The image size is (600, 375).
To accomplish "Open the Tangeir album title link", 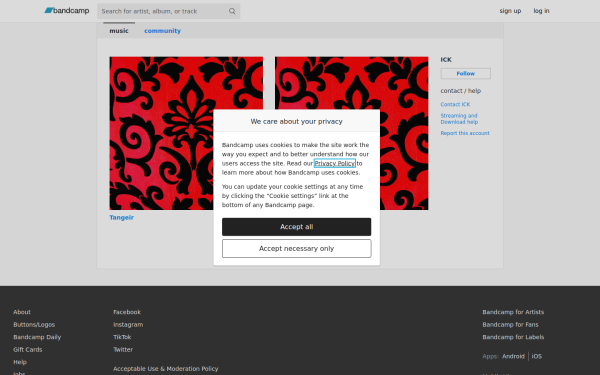I will click(x=121, y=217).
